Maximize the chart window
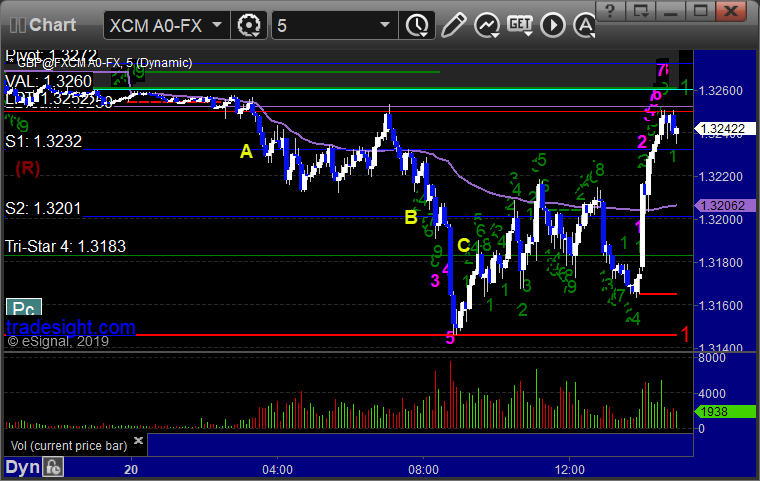 tap(700, 10)
